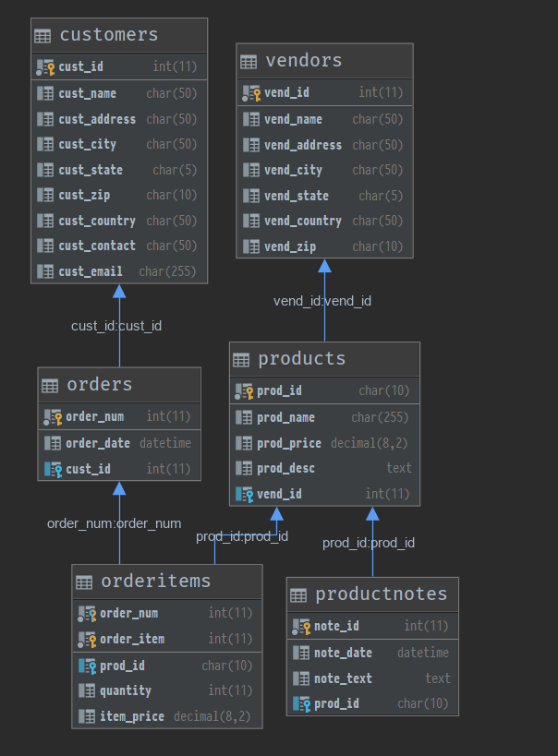
Task: Select the orderitems table title
Action: tap(156, 581)
